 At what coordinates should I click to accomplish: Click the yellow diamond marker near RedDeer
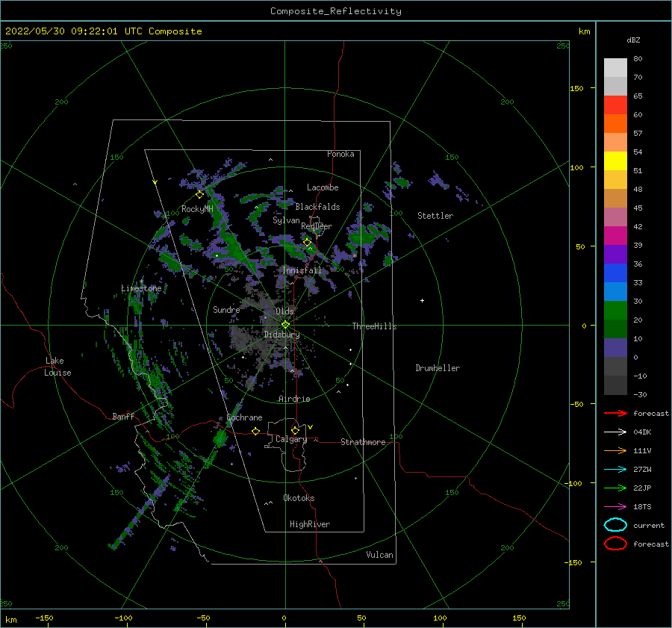click(x=307, y=243)
